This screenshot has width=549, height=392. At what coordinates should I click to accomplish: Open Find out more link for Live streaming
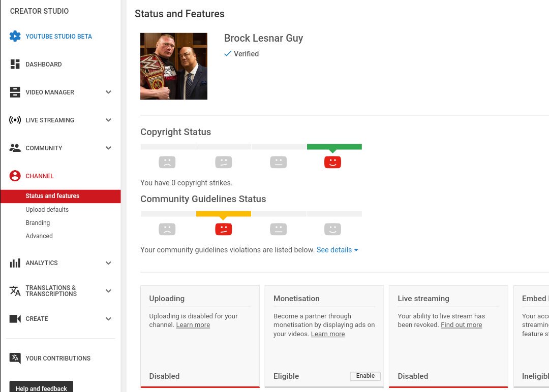point(461,325)
